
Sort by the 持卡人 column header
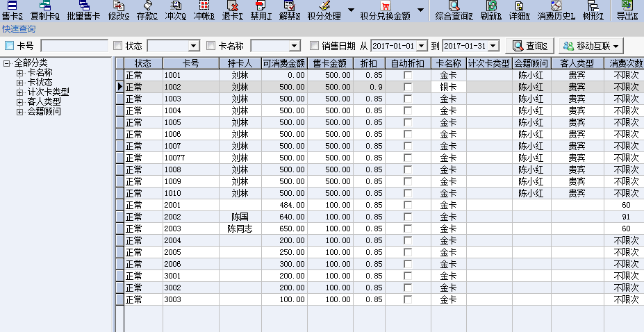tap(240, 63)
